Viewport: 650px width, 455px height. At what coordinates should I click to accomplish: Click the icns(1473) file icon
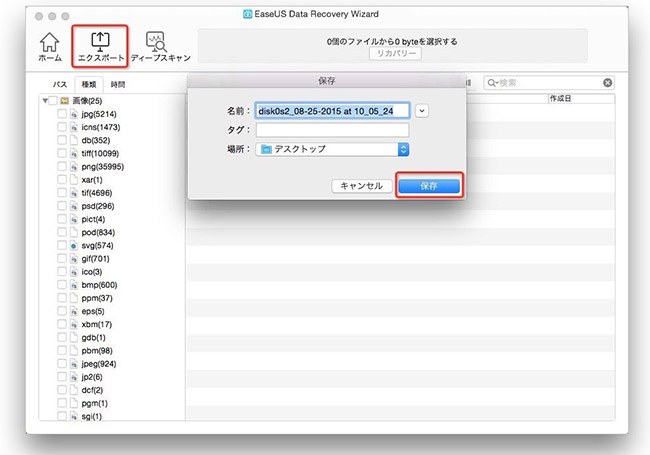tap(74, 127)
